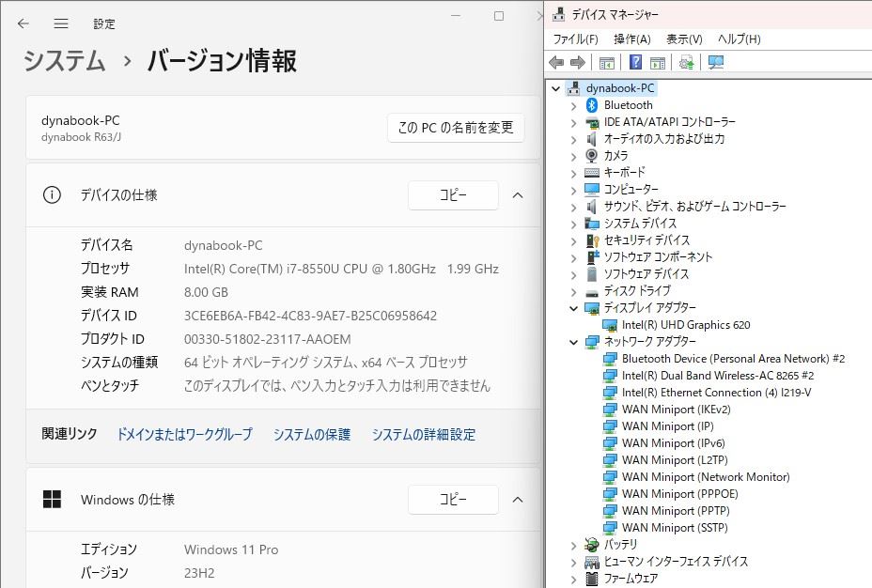
Task: Select Intel(R) Ethernet Connection (4) I219-V
Action: [x=716, y=393]
